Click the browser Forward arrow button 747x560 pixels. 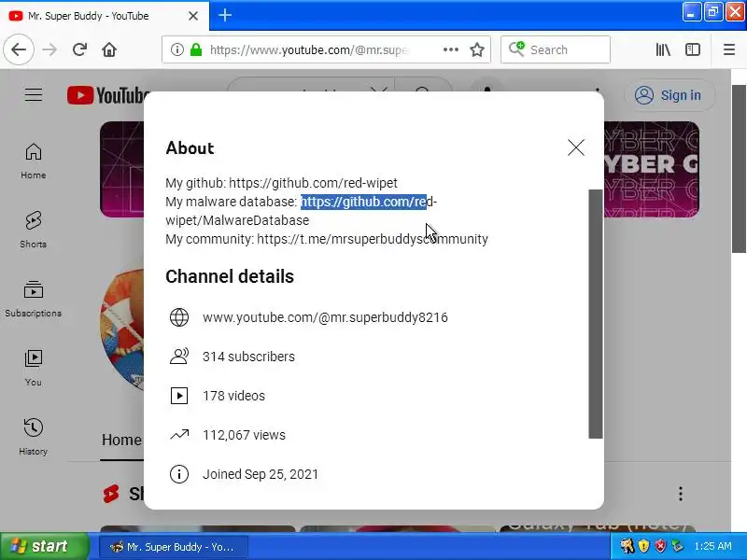pyautogui.click(x=49, y=49)
